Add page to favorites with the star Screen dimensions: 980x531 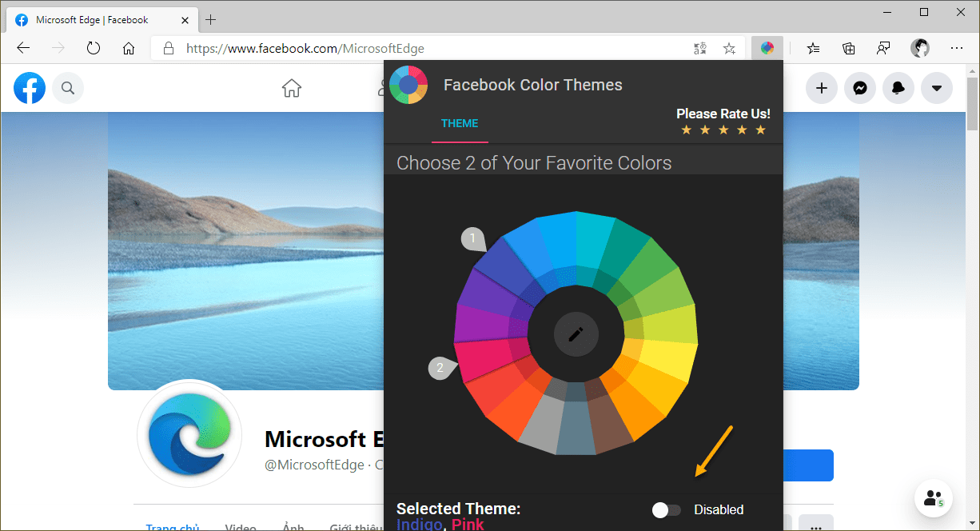point(729,48)
